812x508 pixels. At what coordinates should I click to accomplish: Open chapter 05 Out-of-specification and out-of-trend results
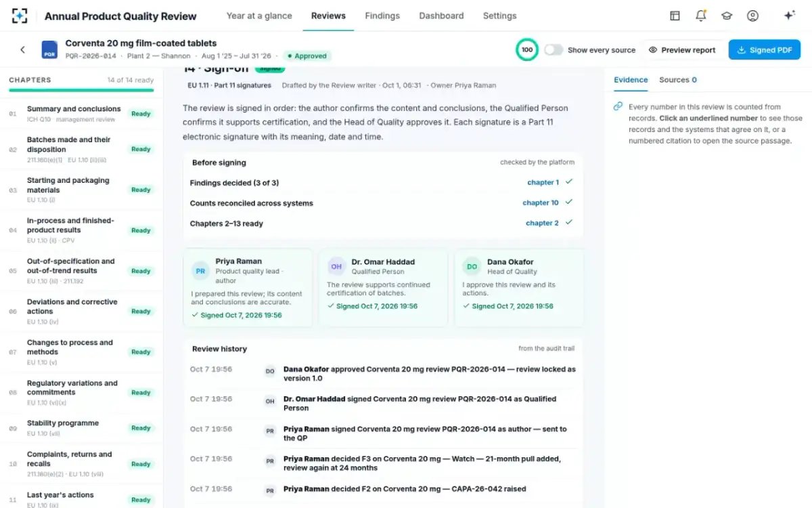[81, 271]
